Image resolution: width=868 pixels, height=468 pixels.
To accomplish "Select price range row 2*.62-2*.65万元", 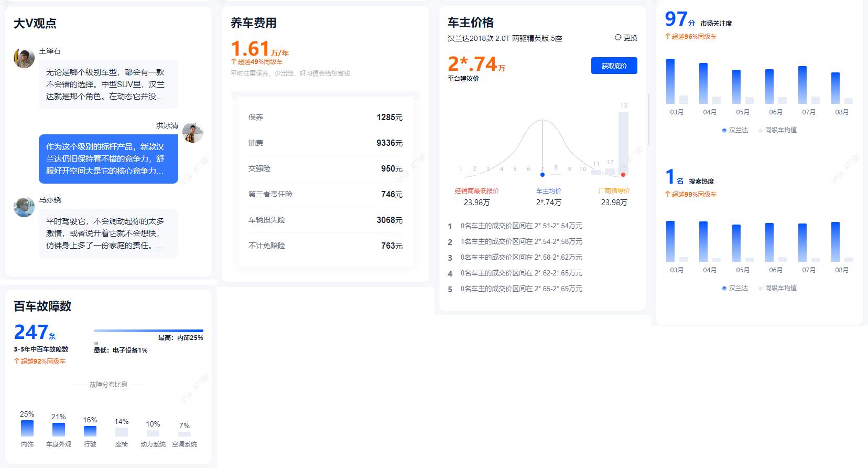I will click(x=515, y=273).
